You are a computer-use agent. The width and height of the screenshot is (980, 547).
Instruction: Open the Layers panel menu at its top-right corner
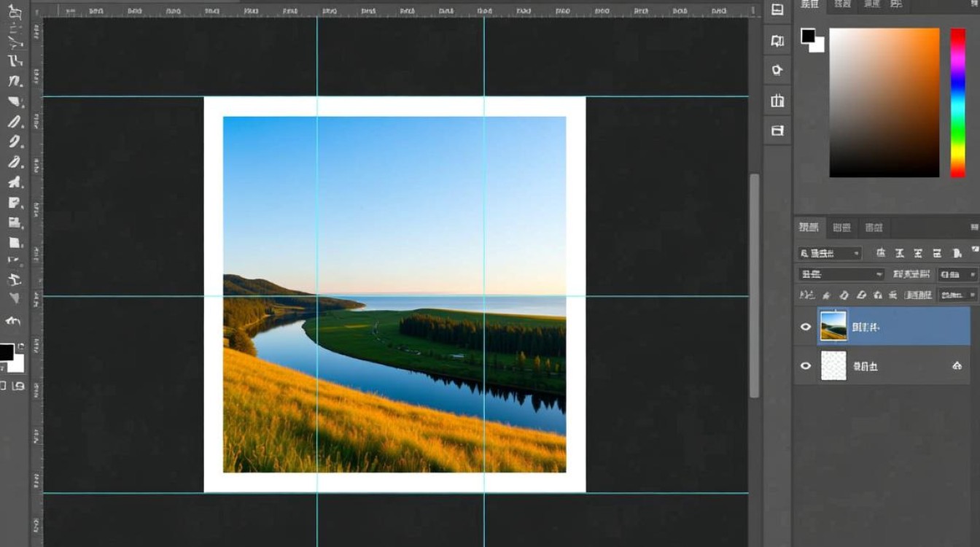[974, 228]
